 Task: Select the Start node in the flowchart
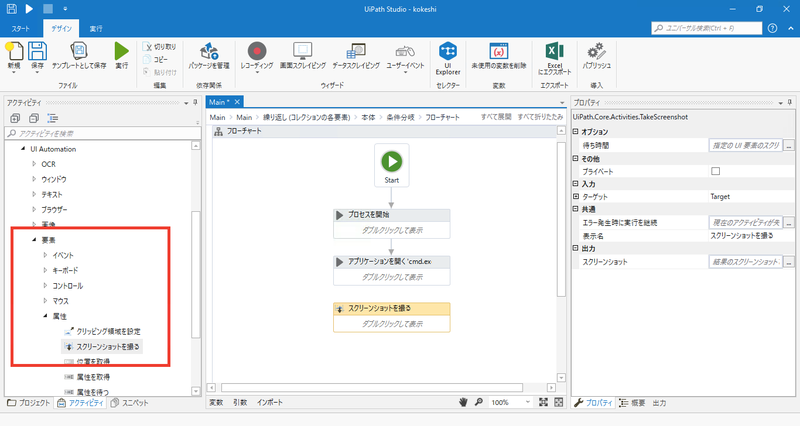392,165
